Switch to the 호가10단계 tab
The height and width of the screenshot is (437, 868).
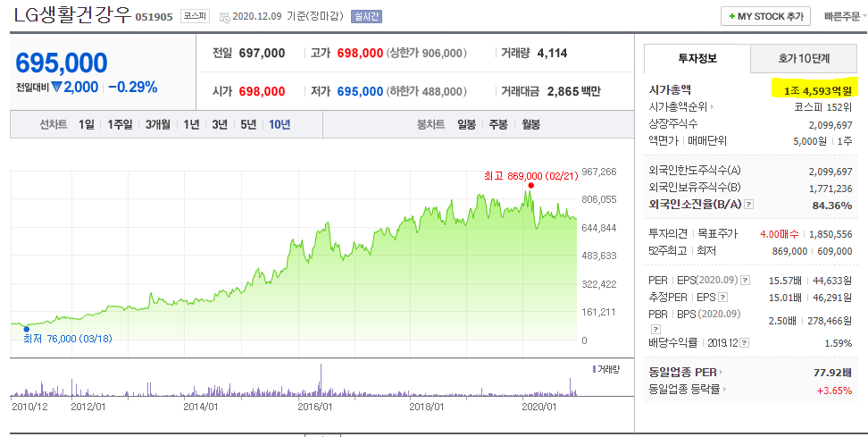803,58
